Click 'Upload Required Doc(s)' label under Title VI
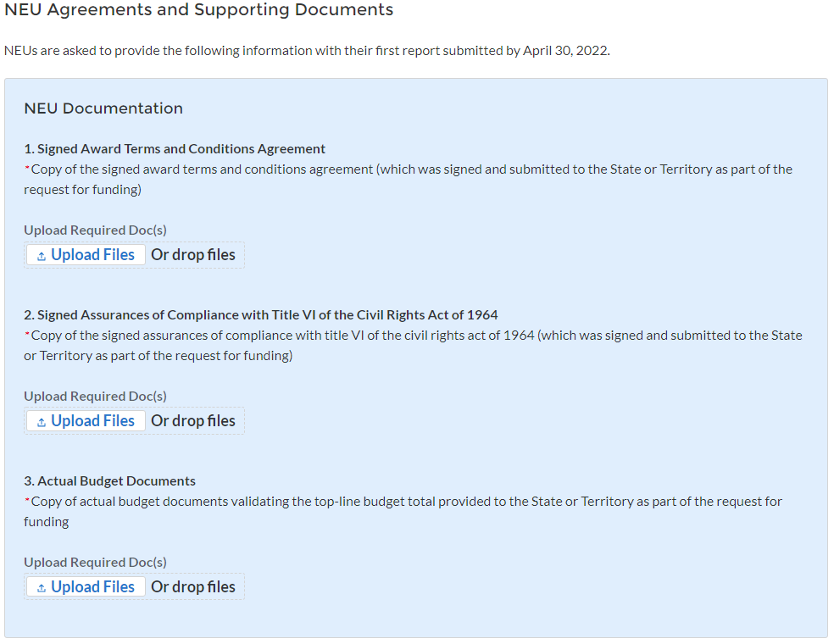The width and height of the screenshot is (834, 644). (x=95, y=397)
